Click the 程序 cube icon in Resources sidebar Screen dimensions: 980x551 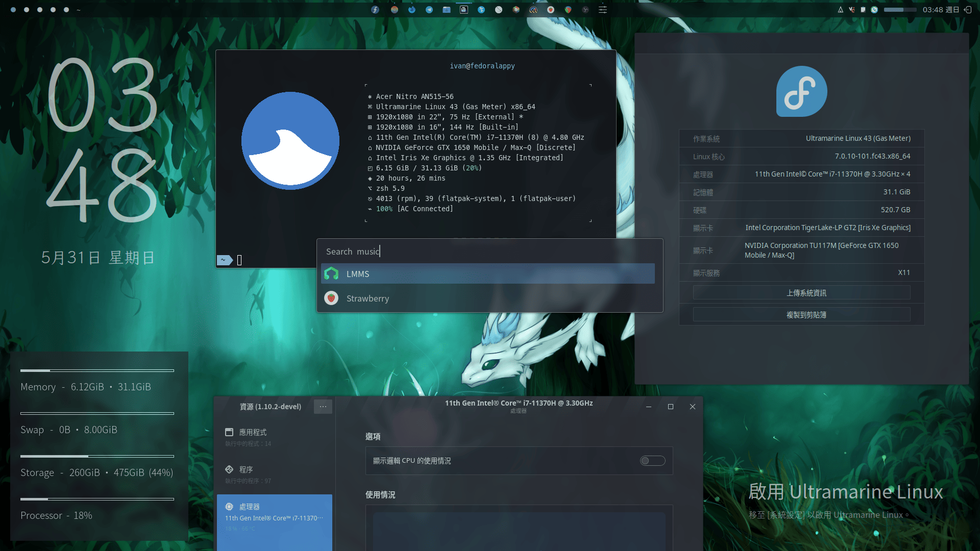click(x=229, y=469)
